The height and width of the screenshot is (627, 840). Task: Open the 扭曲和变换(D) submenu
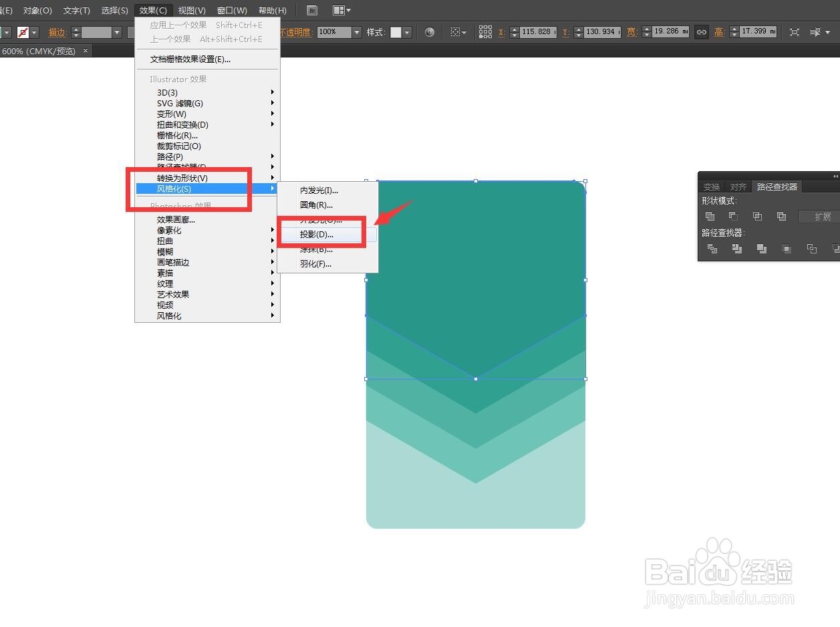click(x=207, y=124)
